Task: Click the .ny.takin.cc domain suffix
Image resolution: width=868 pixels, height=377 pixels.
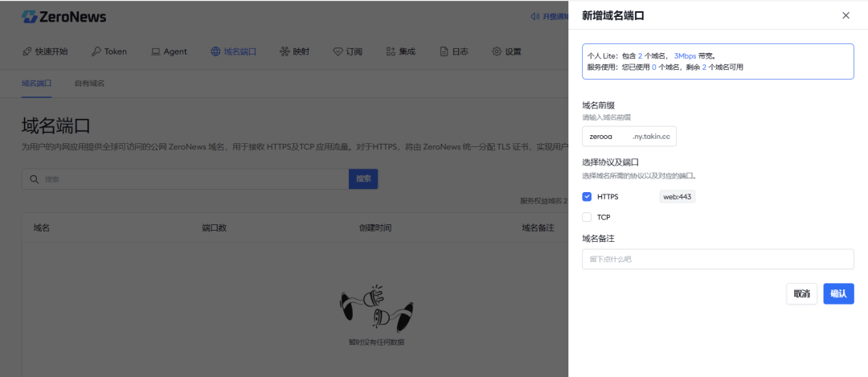Action: click(651, 136)
